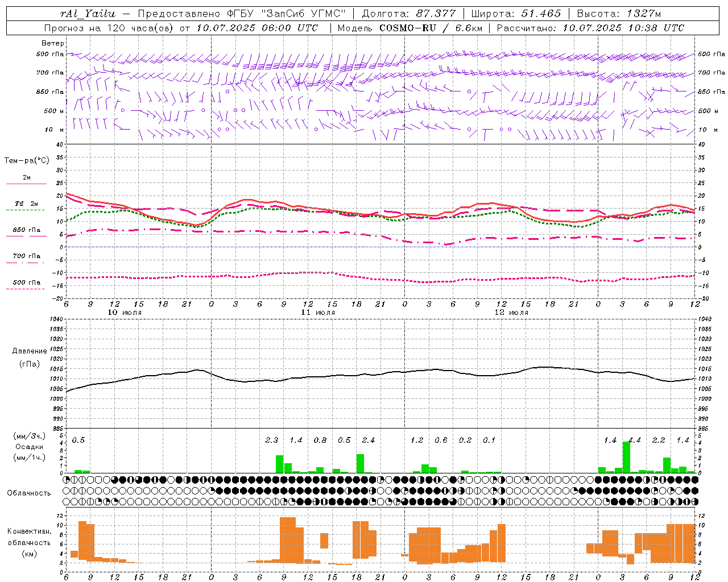Click the Осадки chart label

tap(29, 447)
